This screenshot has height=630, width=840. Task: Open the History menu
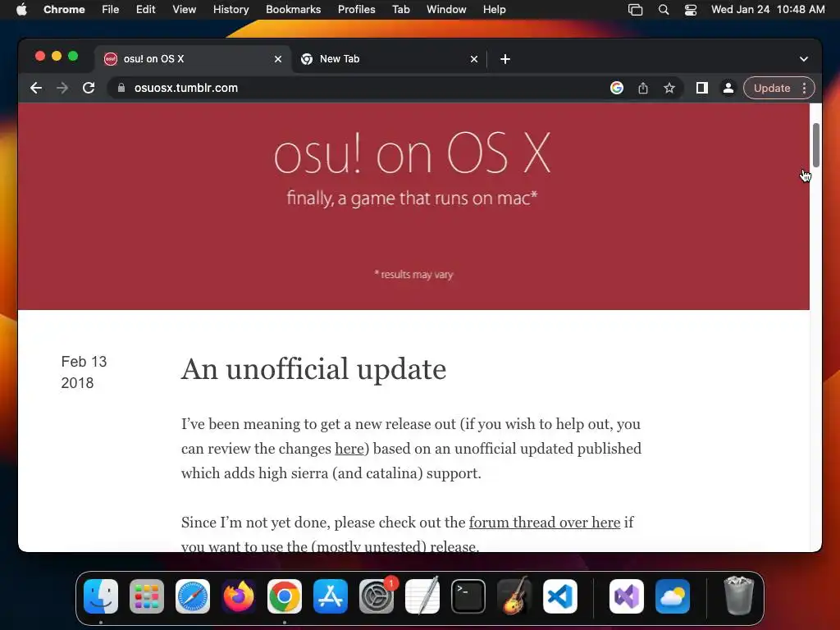tap(231, 10)
